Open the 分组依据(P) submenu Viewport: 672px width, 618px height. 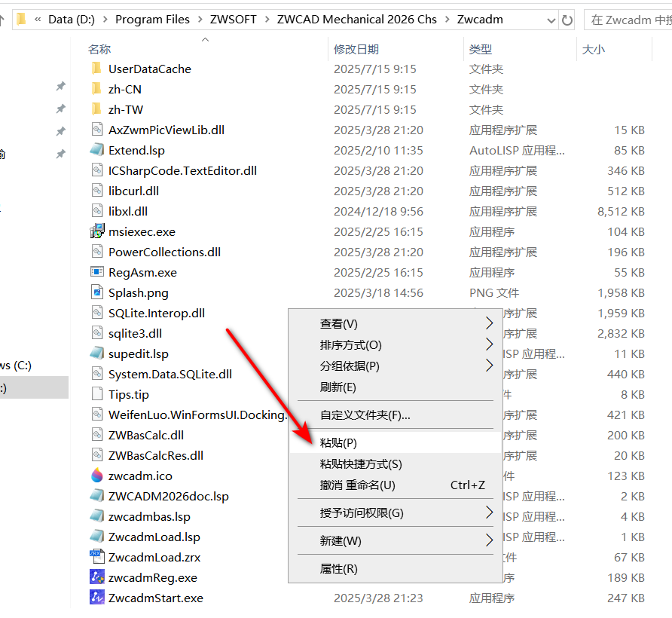pyautogui.click(x=396, y=366)
